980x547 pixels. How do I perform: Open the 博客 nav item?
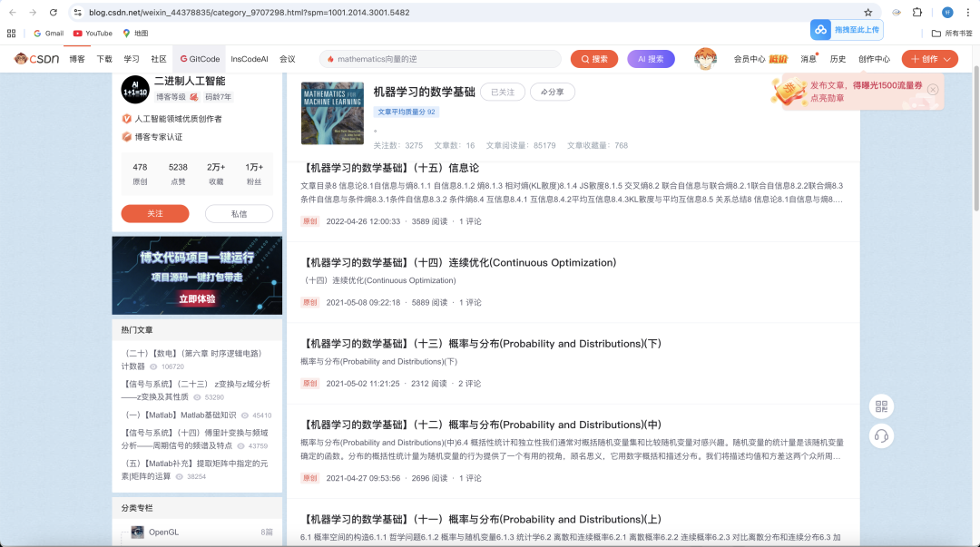coord(77,59)
